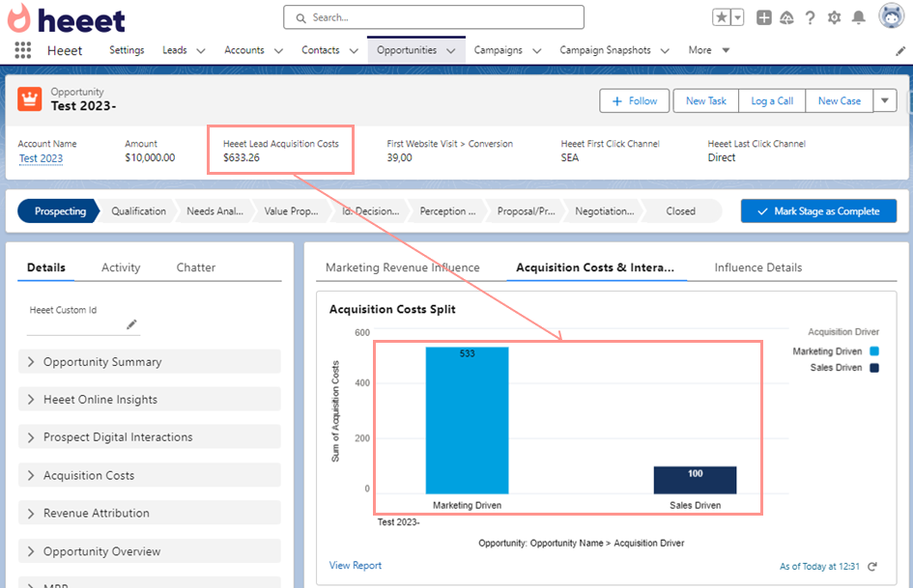Switch to the Chatter tab

195,267
